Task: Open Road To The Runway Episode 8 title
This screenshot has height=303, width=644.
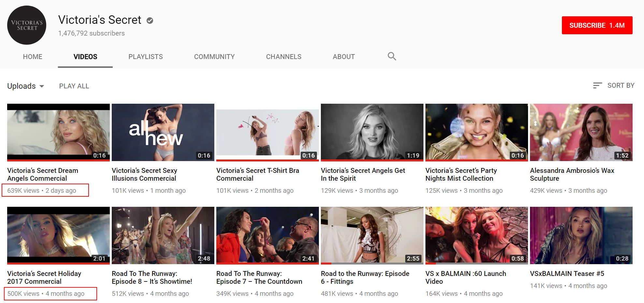Action: click(152, 278)
